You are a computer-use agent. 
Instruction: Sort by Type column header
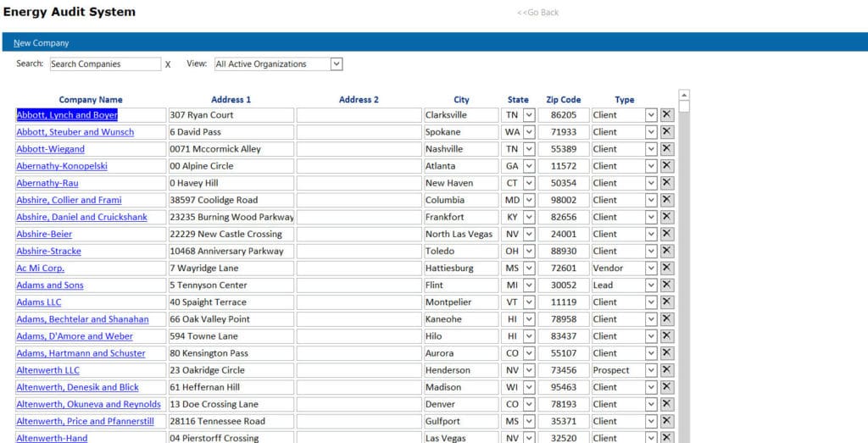tap(625, 100)
